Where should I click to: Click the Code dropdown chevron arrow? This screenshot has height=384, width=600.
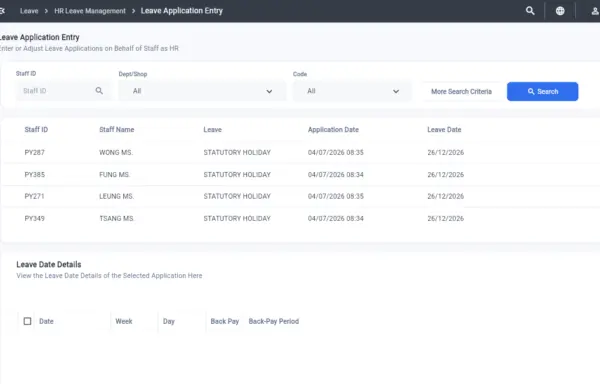pyautogui.click(x=396, y=91)
